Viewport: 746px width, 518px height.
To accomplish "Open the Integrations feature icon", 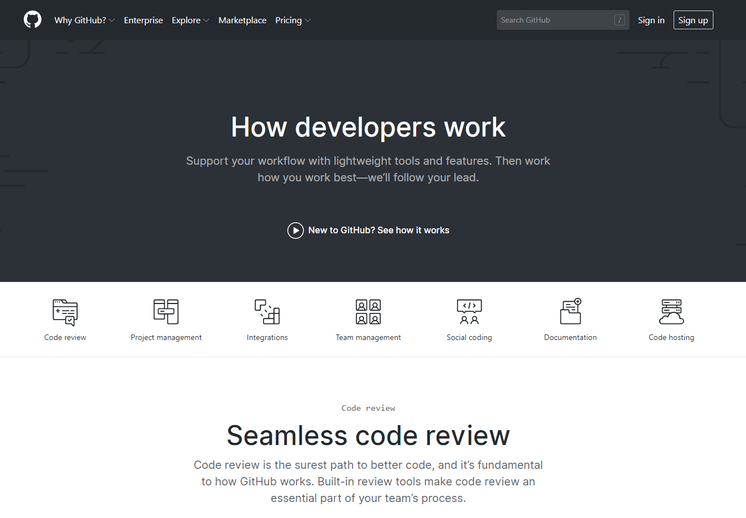I will 267,312.
